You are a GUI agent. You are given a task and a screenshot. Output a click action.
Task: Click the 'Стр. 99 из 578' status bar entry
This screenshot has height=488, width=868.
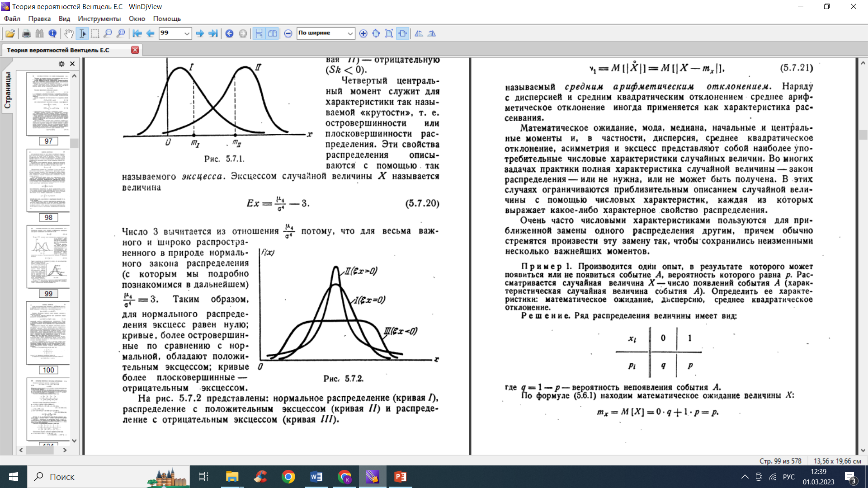780,461
